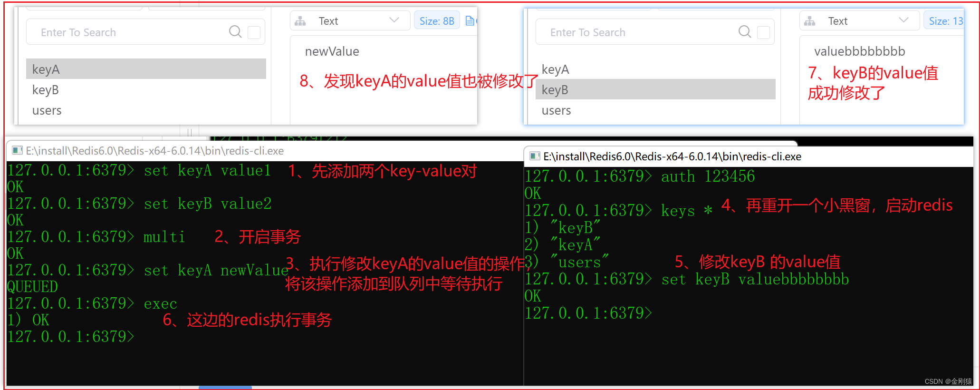Screen dimensions: 980x390
Task: Select users in the right key list
Action: point(655,110)
